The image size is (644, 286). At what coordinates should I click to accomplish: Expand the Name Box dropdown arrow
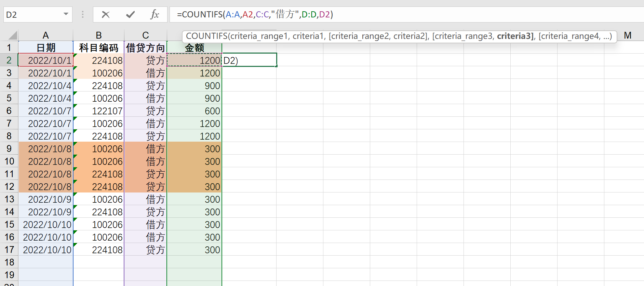(66, 14)
